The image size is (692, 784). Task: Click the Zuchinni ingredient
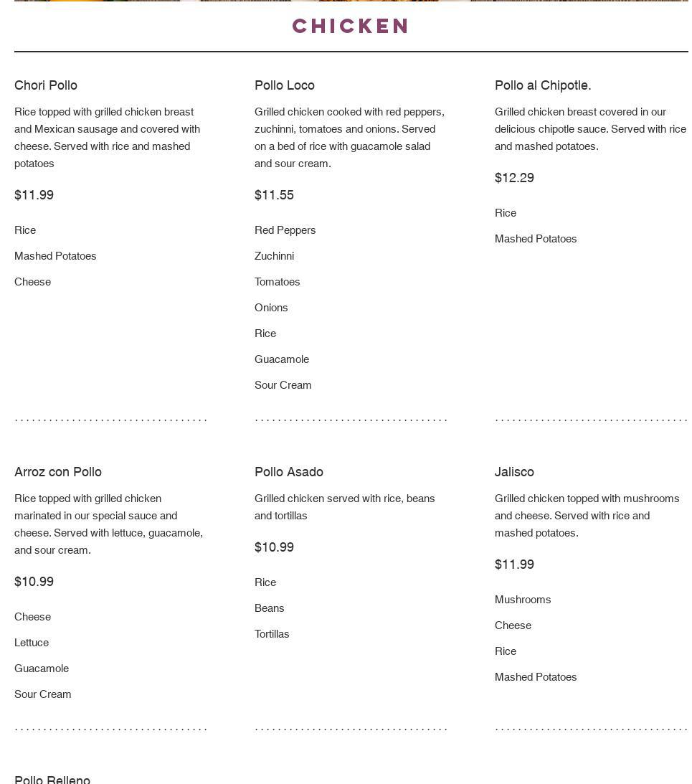[275, 256]
